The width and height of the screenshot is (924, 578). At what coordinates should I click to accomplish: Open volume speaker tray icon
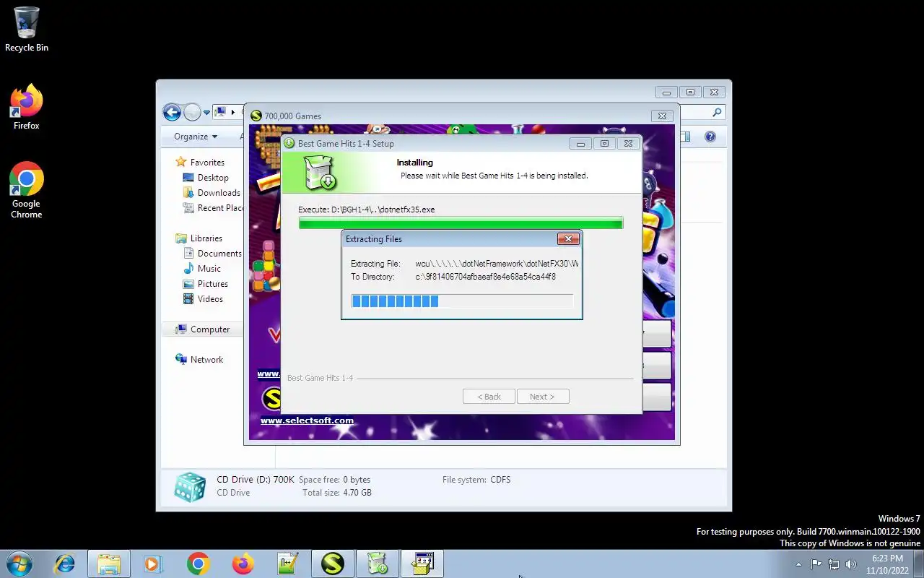click(x=851, y=564)
